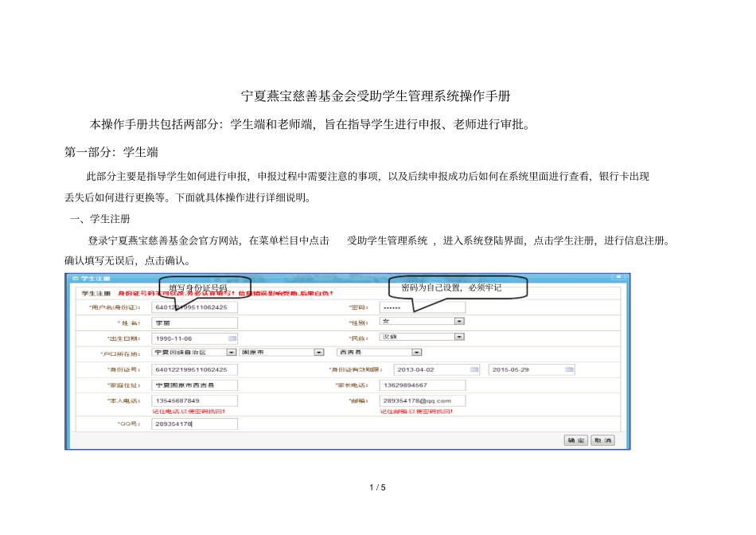Open the birth date calendar picker icon
The image size is (756, 535).
point(232,338)
